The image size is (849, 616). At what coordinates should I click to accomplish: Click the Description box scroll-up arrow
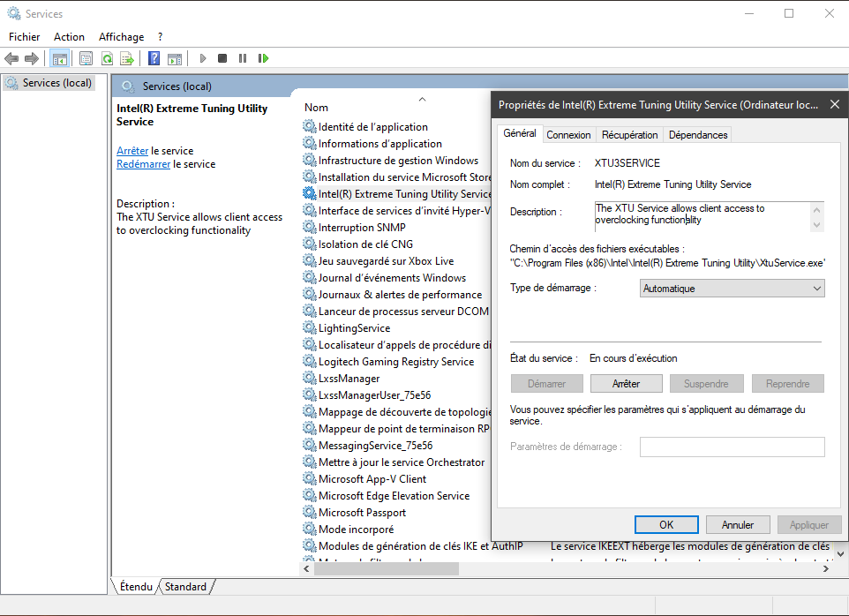pyautogui.click(x=817, y=209)
